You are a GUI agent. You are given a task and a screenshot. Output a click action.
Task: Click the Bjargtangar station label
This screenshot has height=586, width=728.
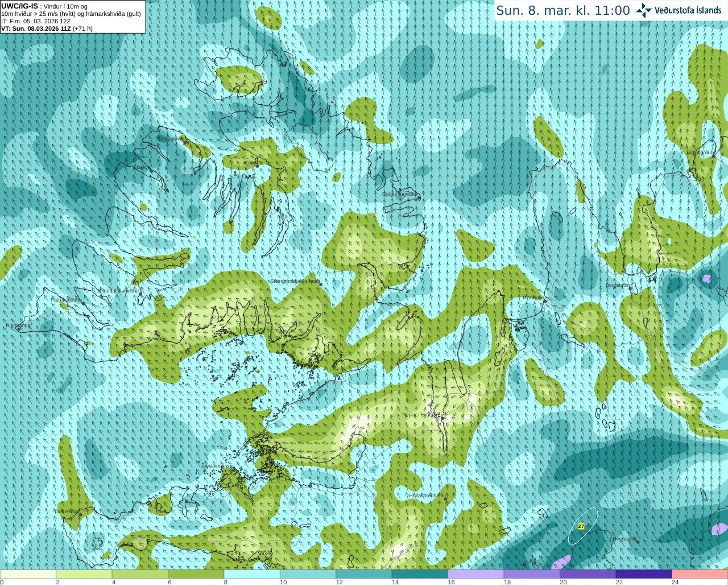pos(19,325)
